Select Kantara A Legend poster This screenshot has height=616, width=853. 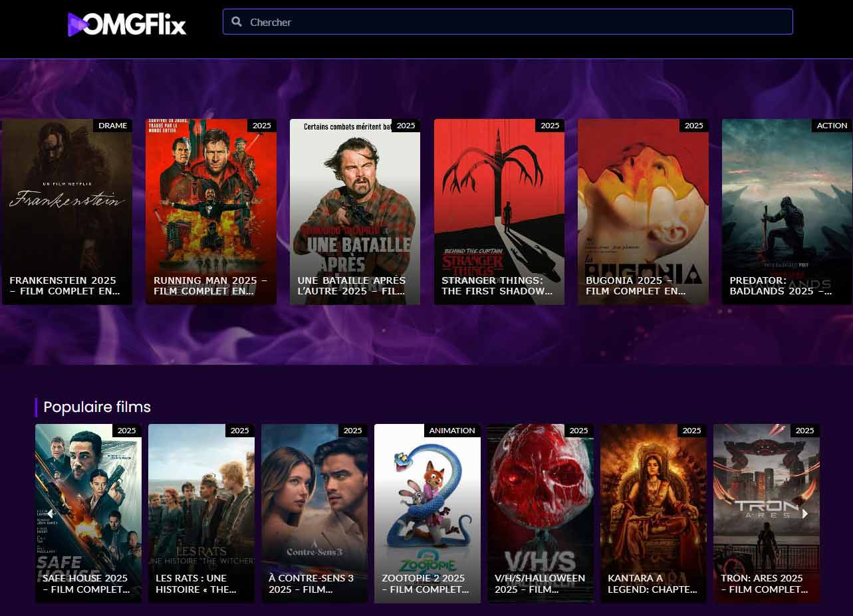653,505
